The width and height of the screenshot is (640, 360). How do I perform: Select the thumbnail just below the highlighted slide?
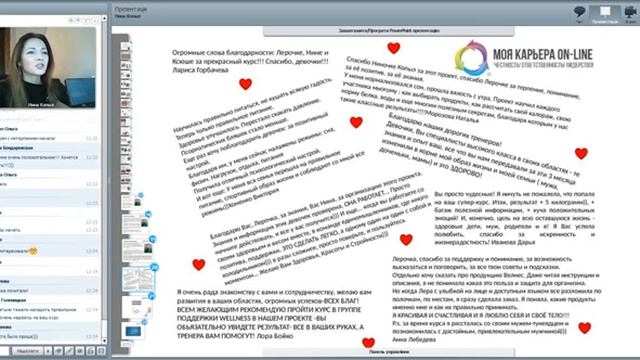click(x=137, y=306)
